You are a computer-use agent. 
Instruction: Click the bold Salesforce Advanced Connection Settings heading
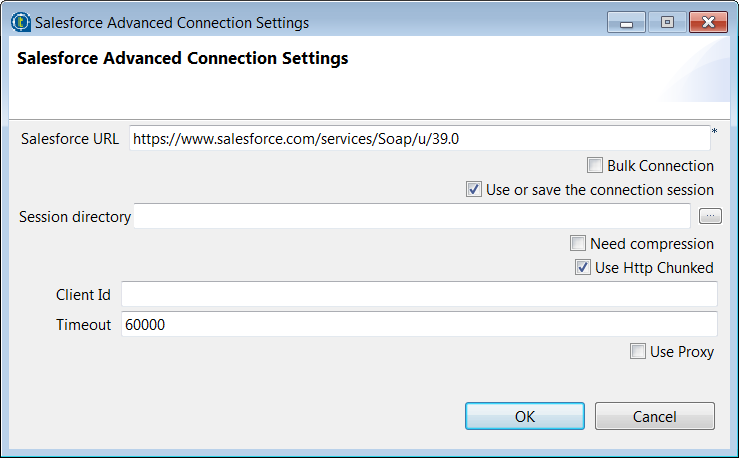[x=183, y=59]
